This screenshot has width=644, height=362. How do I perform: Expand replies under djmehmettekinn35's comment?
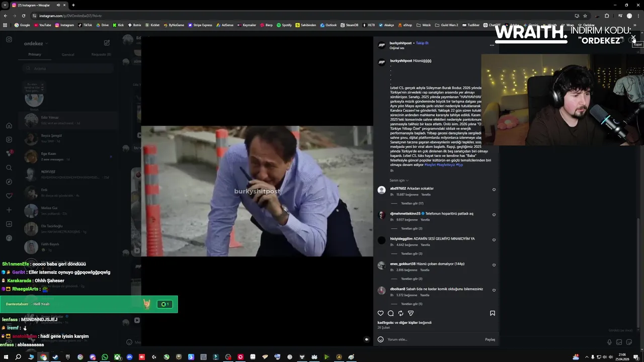[x=412, y=228]
